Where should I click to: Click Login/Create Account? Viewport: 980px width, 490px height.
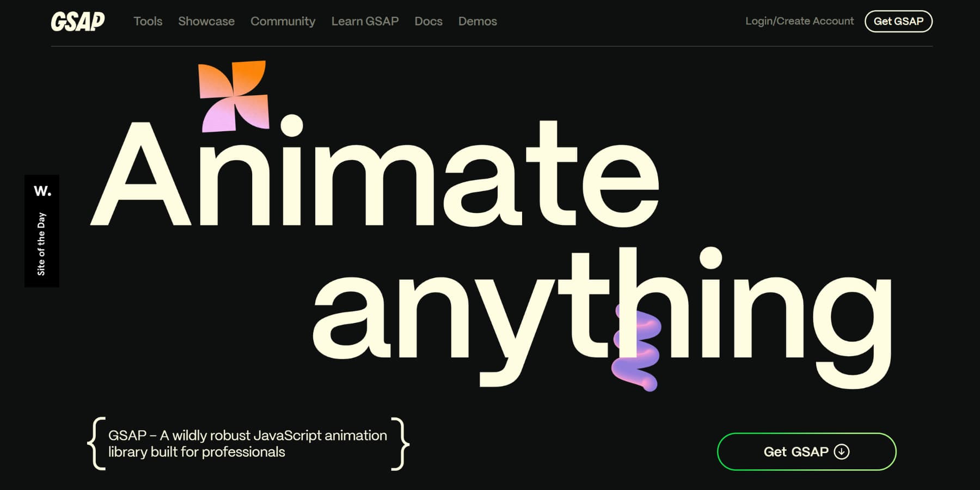point(800,21)
